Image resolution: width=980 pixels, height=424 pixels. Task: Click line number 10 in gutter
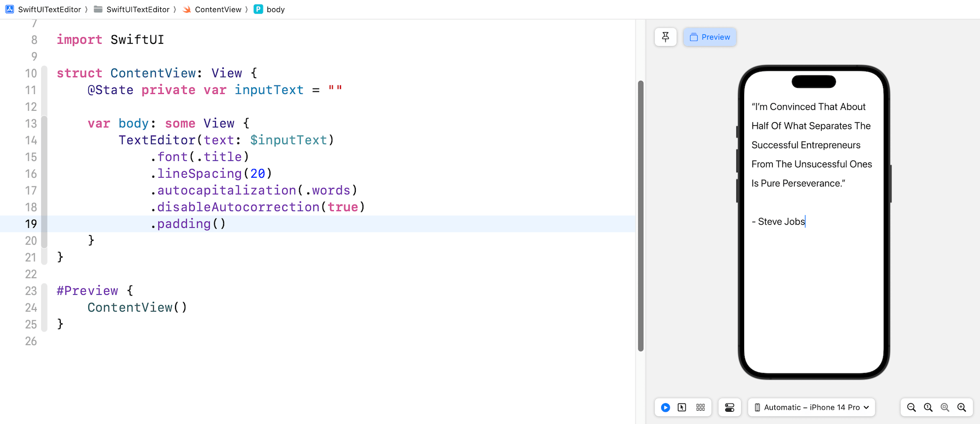[x=31, y=73]
